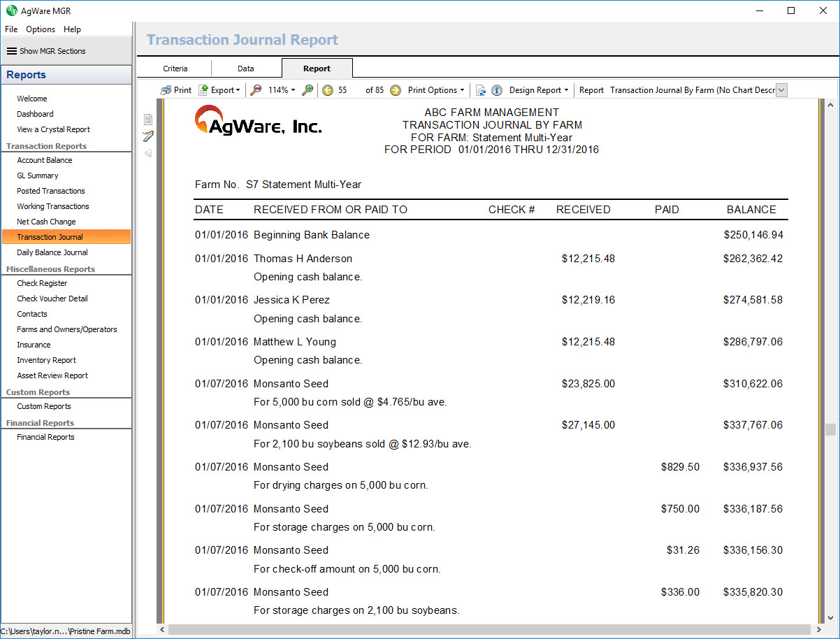
Task: Click the blue information icon
Action: tap(497, 90)
